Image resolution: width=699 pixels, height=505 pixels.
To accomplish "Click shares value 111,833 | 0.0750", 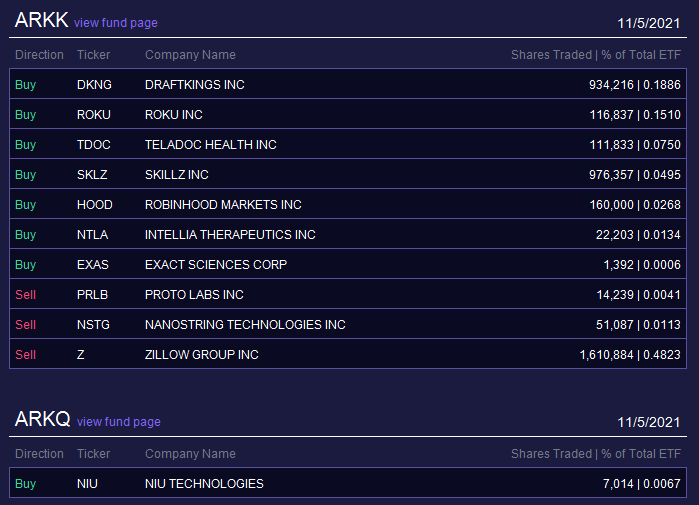I will (x=635, y=144).
